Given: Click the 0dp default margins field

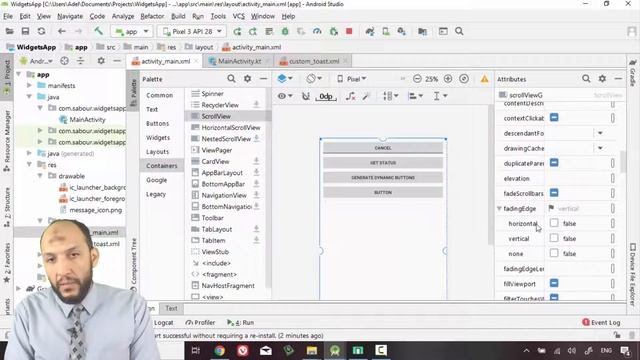Looking at the screenshot, I should 326,96.
